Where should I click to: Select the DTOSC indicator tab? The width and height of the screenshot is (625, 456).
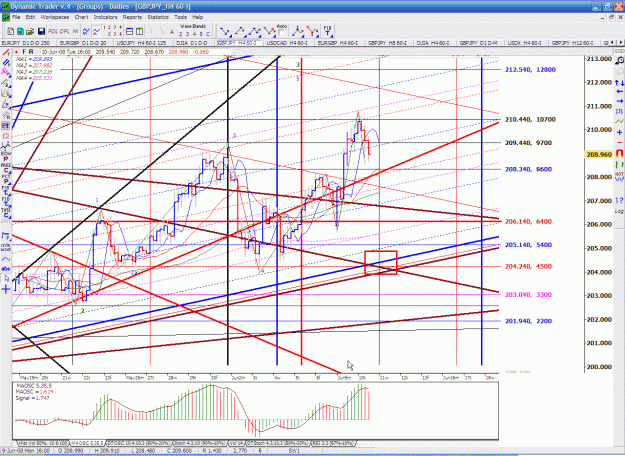tap(139, 443)
